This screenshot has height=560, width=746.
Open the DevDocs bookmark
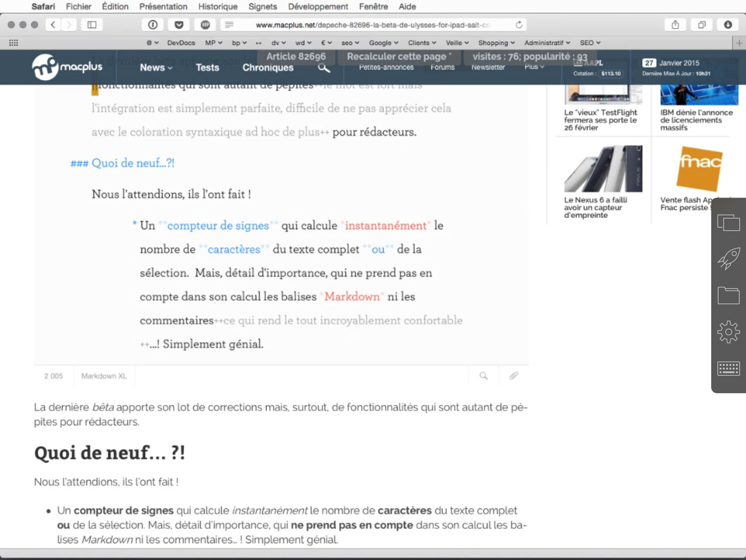(181, 43)
